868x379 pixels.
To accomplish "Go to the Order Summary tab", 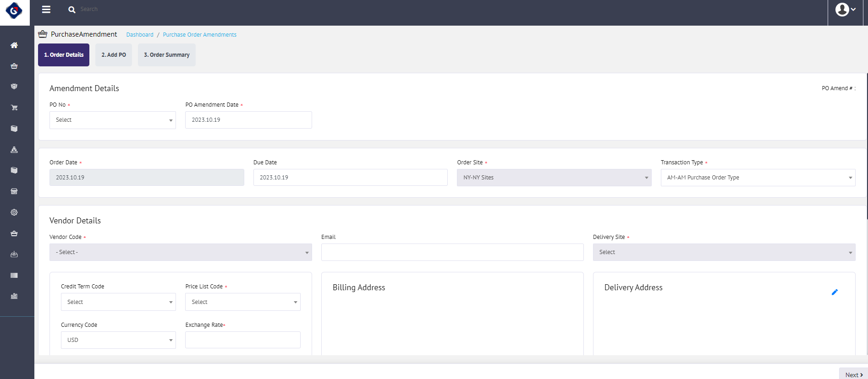I will click(166, 55).
